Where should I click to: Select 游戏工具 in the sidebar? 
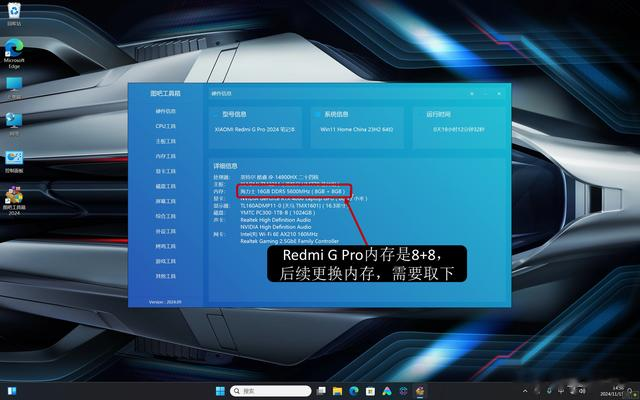pyautogui.click(x=165, y=261)
